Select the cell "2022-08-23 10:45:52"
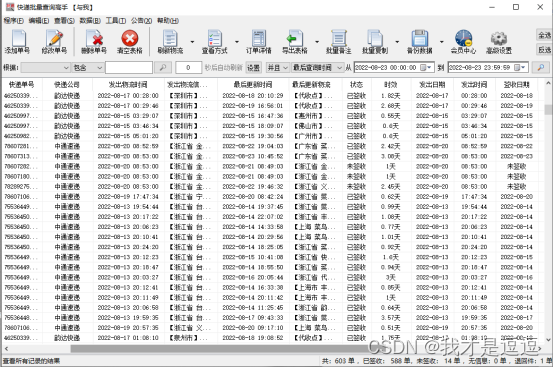The width and height of the screenshot is (554, 367). (x=253, y=156)
